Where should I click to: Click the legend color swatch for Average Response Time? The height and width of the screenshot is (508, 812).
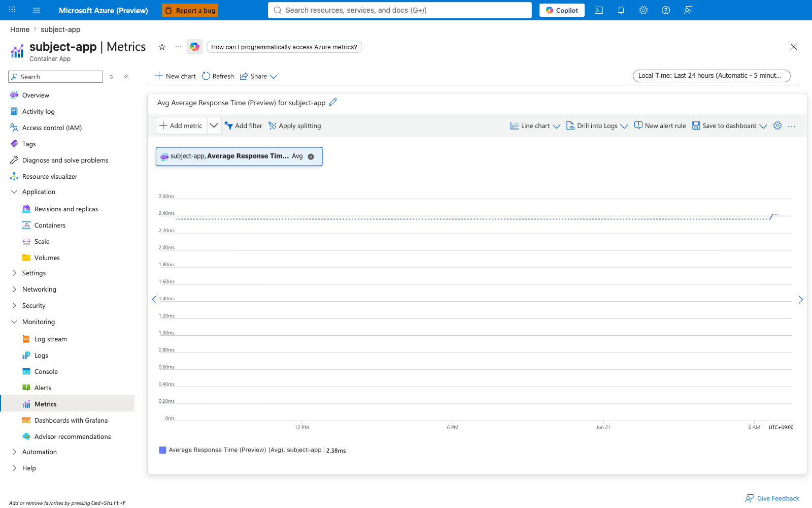click(162, 450)
